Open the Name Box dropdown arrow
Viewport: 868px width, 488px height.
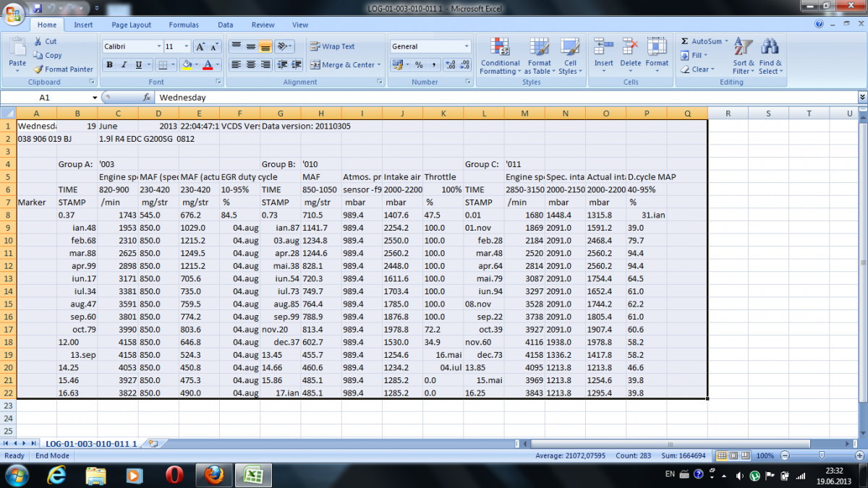94,98
